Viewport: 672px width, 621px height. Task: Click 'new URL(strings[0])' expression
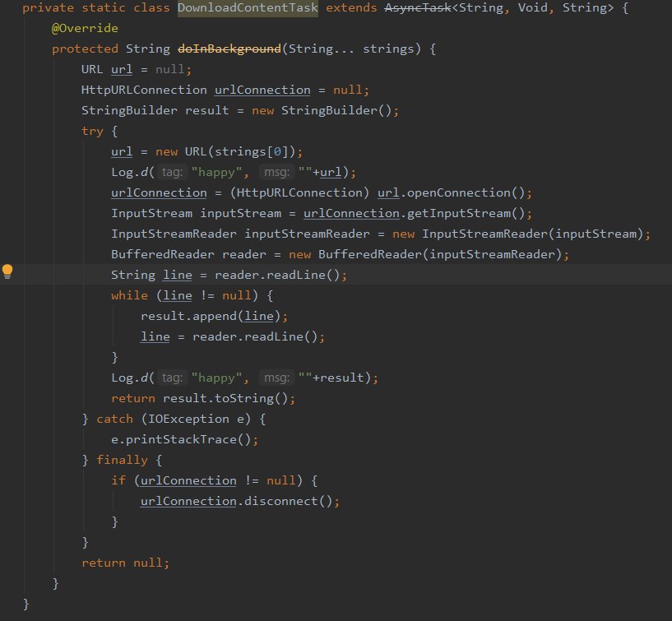[225, 151]
